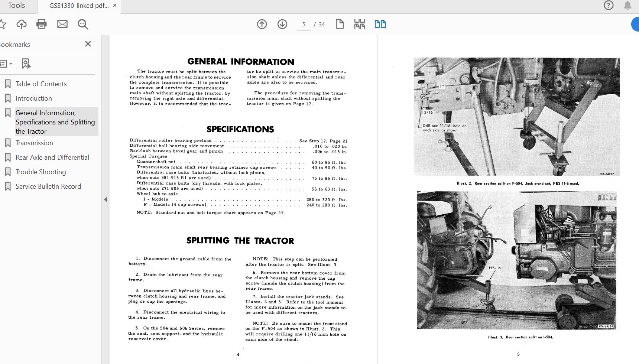Print the document using the printer icon
This screenshot has height=364, width=639.
(42, 25)
